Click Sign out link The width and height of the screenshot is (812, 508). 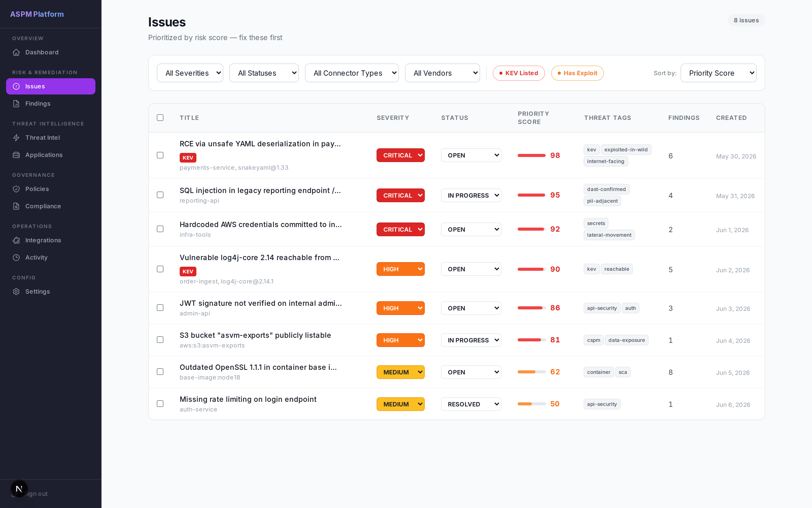36,494
